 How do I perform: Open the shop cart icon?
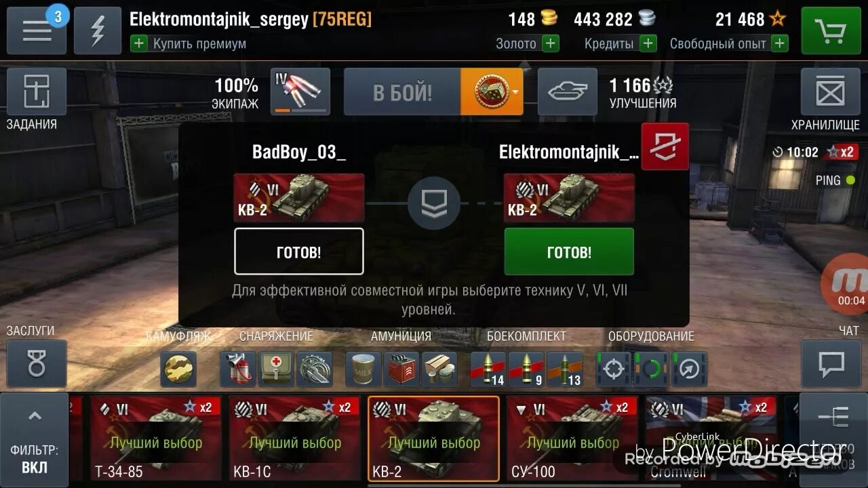point(831,31)
